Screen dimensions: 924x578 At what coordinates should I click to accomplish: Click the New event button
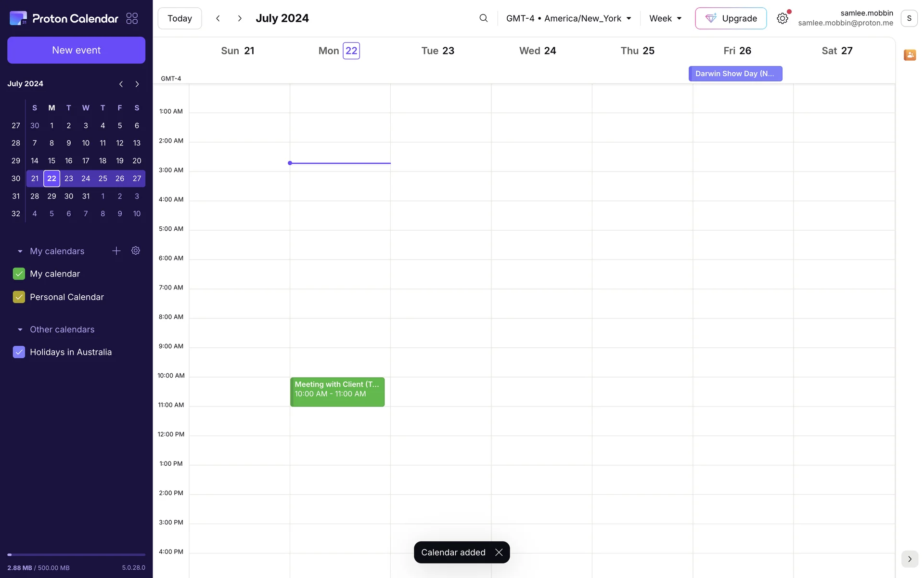[76, 50]
